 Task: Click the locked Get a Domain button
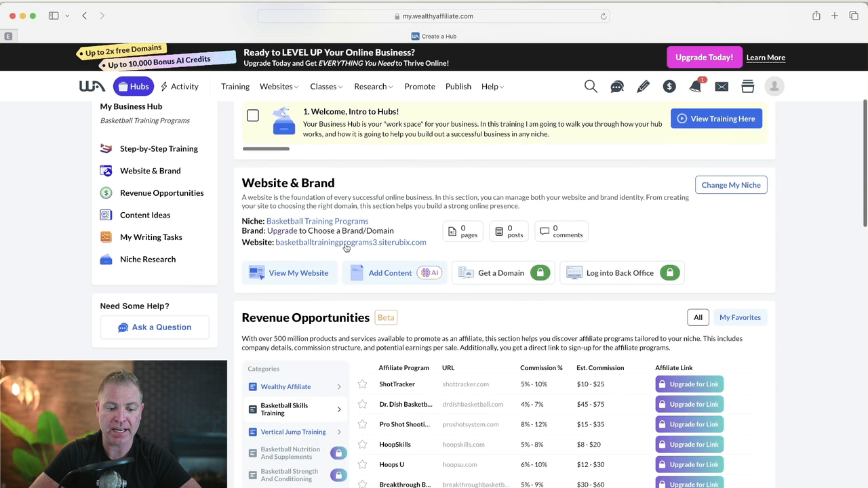tap(503, 272)
